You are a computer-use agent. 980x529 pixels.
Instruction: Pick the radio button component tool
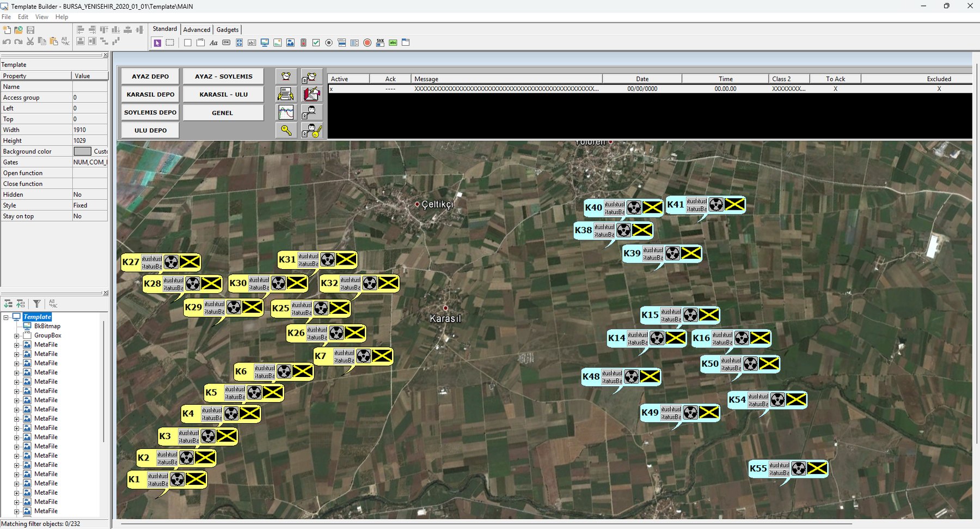329,42
